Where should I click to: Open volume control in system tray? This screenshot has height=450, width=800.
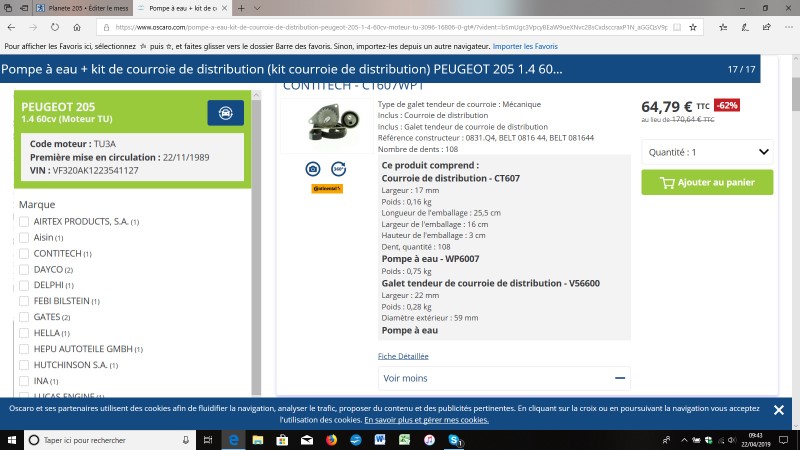tap(732, 440)
